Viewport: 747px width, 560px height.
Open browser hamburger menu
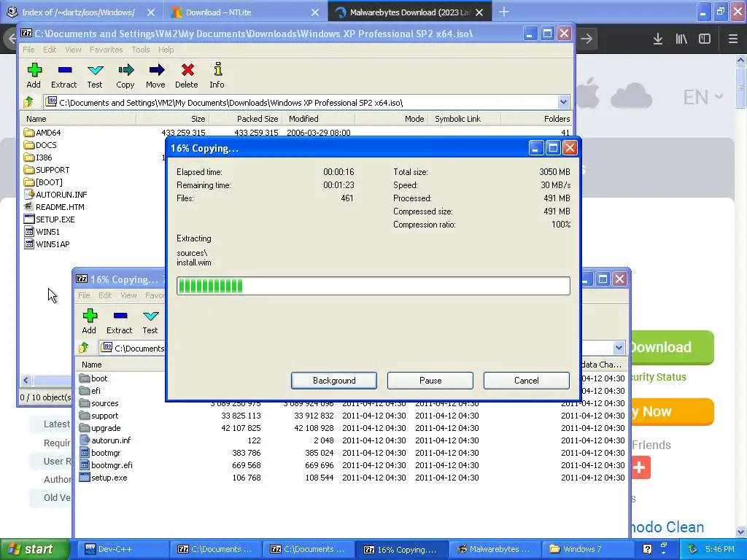[x=733, y=39]
